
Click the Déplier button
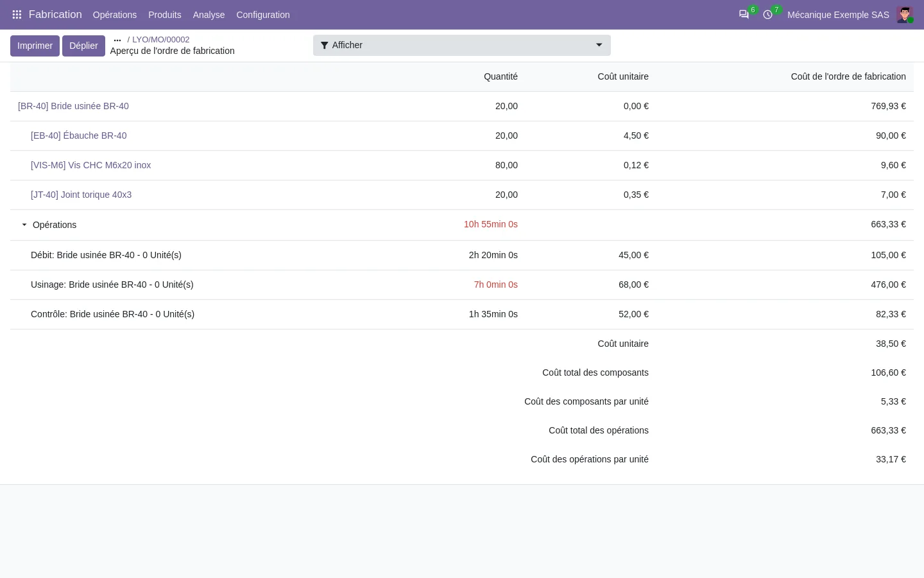click(83, 46)
